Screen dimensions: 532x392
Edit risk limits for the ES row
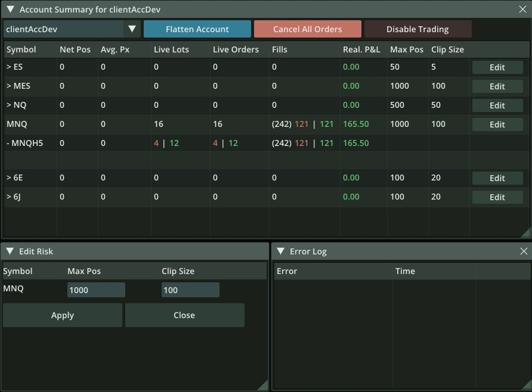pos(497,67)
